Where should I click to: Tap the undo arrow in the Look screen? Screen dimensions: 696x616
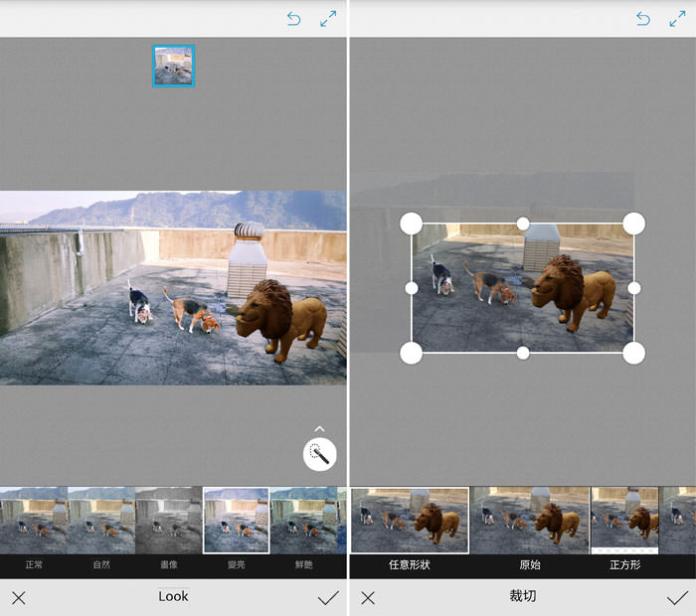pyautogui.click(x=293, y=19)
